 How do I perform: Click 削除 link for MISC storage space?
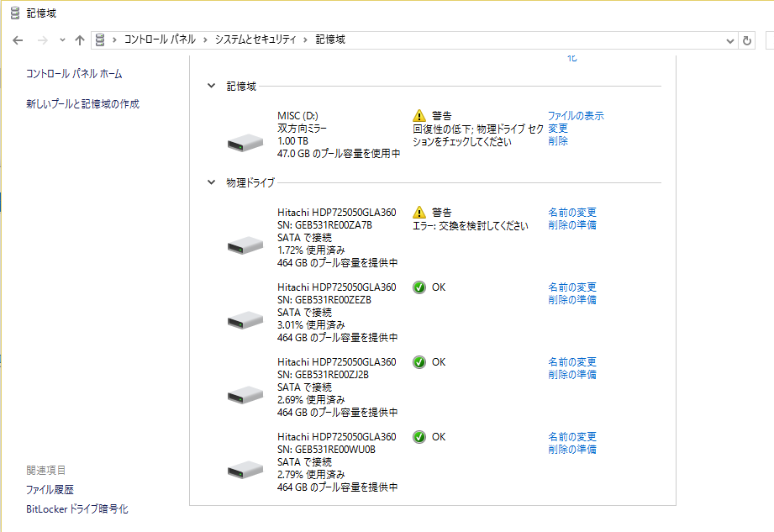click(x=558, y=141)
